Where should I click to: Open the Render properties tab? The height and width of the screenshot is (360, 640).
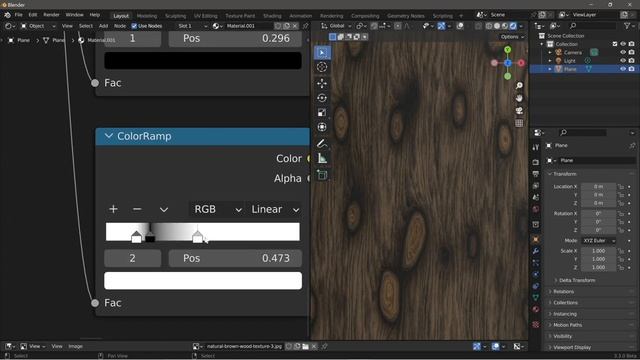coord(536,162)
